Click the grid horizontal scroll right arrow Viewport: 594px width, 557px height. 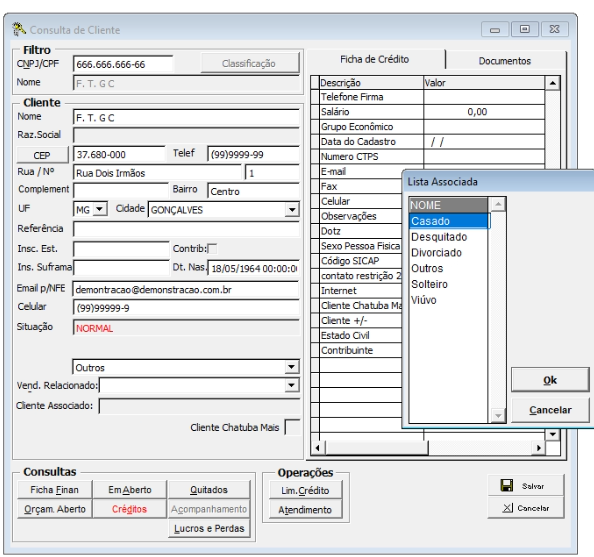[x=539, y=448]
